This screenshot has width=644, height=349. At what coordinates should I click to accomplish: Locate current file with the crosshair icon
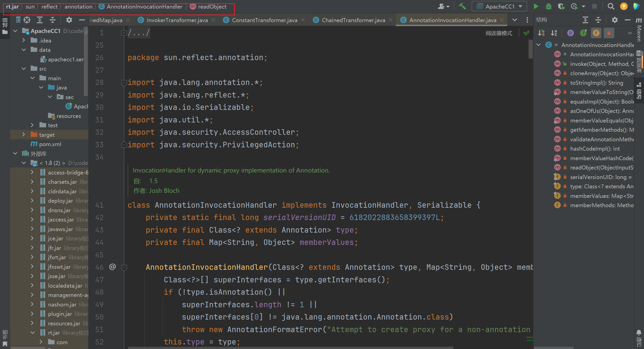[27, 20]
